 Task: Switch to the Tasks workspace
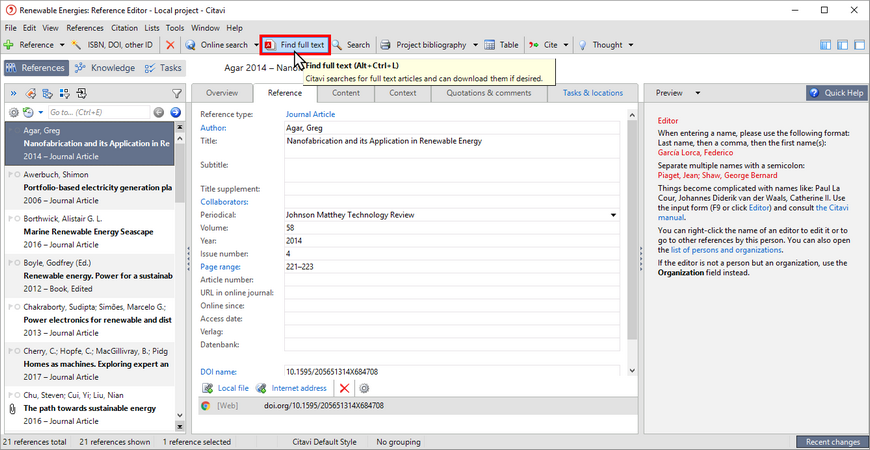click(x=163, y=68)
